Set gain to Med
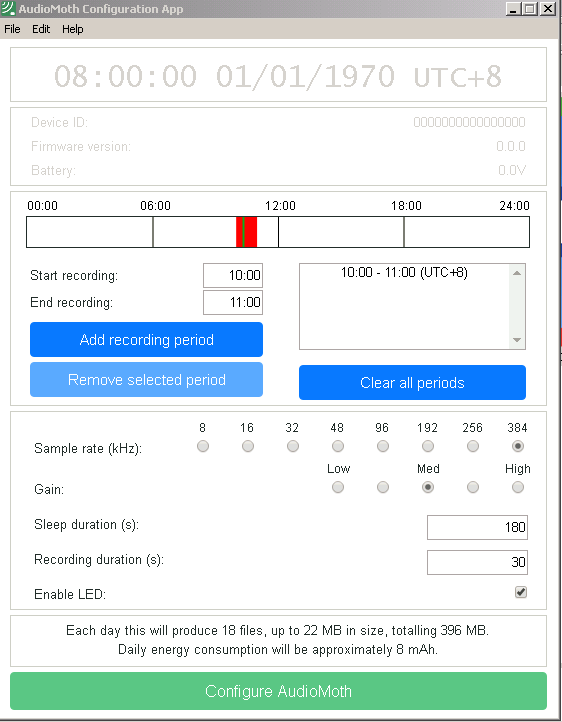This screenshot has height=722, width=562. (x=428, y=487)
